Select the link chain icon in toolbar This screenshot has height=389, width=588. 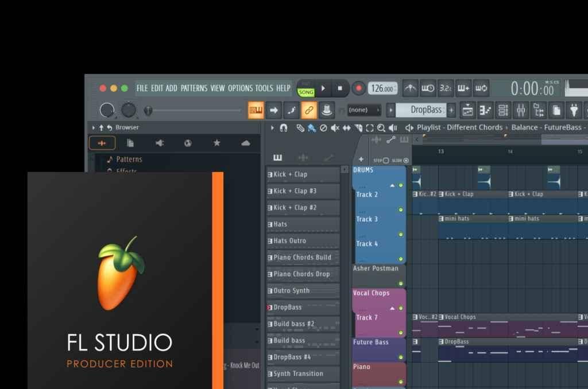[309, 110]
